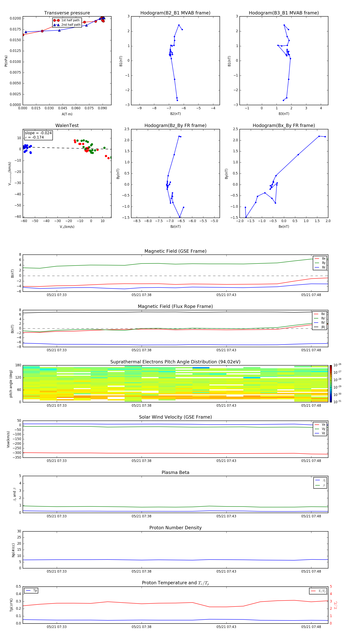
Task: Click the pitch angle color bar
Action: pos(331,383)
